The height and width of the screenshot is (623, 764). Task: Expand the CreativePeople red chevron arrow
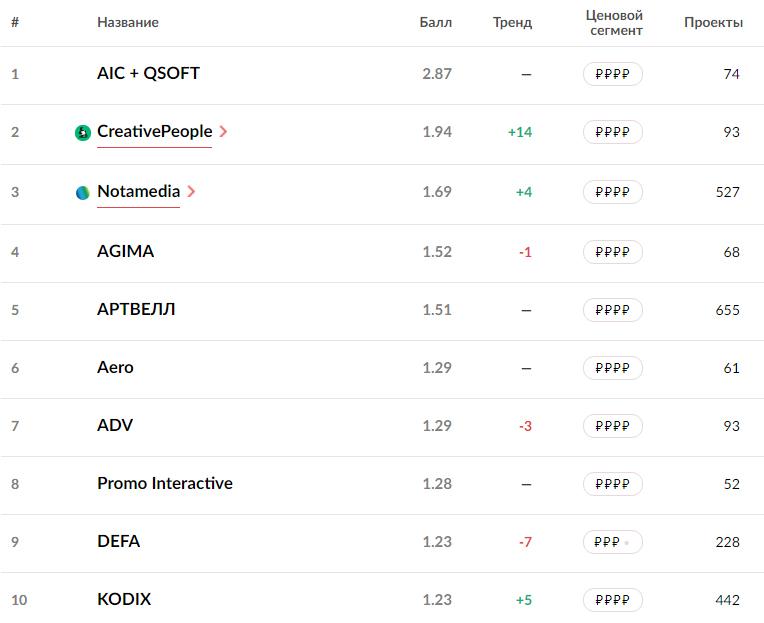click(223, 132)
